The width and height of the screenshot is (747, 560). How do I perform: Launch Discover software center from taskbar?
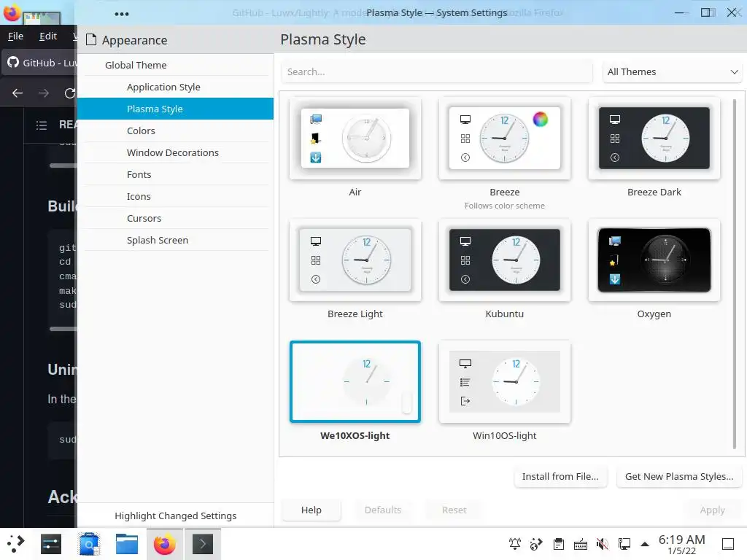pyautogui.click(x=89, y=544)
